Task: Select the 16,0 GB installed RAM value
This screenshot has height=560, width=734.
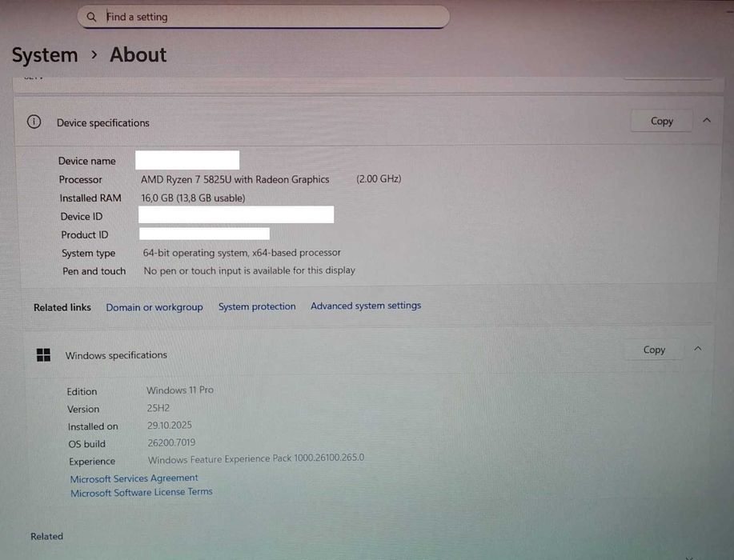Action: click(x=193, y=198)
